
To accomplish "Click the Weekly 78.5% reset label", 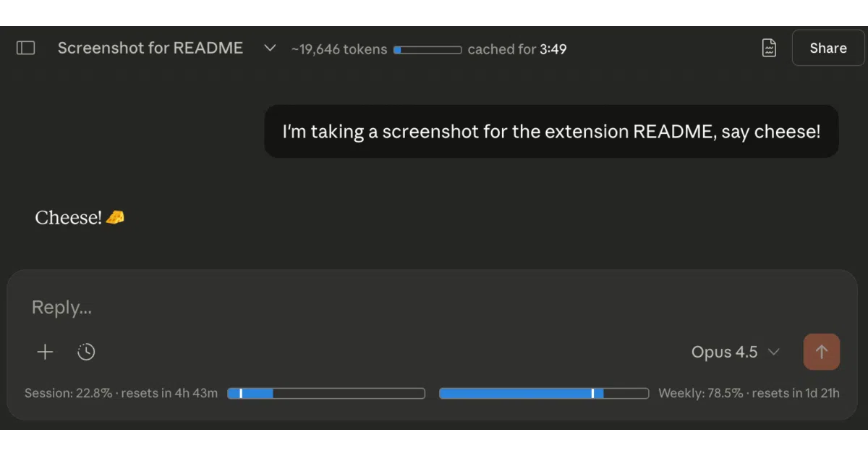I will point(749,394).
